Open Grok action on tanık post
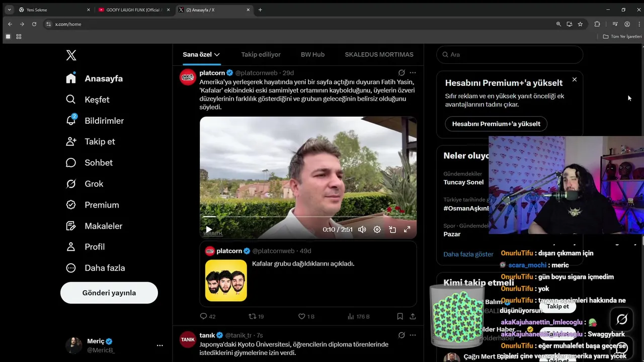This screenshot has width=644, height=362. tap(401, 335)
